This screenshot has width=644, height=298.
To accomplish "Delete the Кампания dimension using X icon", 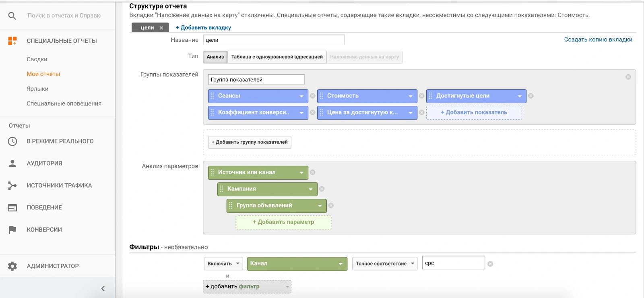I will (x=322, y=189).
